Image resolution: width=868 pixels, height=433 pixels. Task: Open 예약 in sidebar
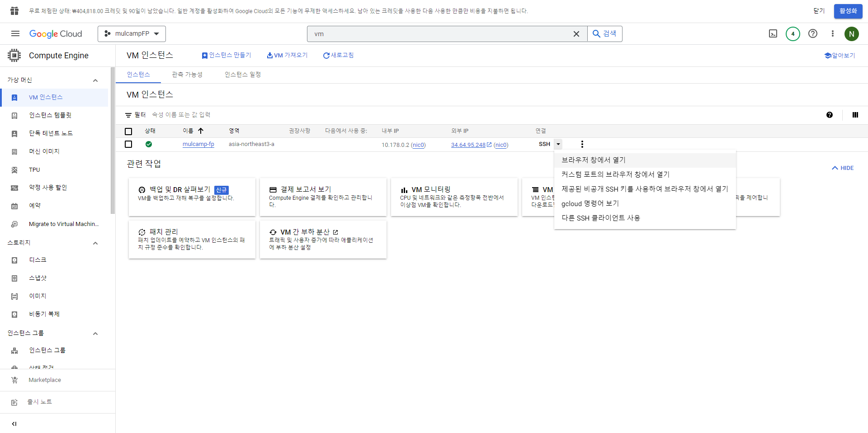click(54, 206)
